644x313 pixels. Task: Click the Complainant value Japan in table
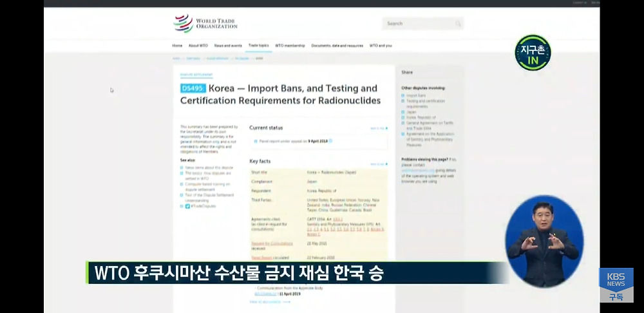(312, 182)
